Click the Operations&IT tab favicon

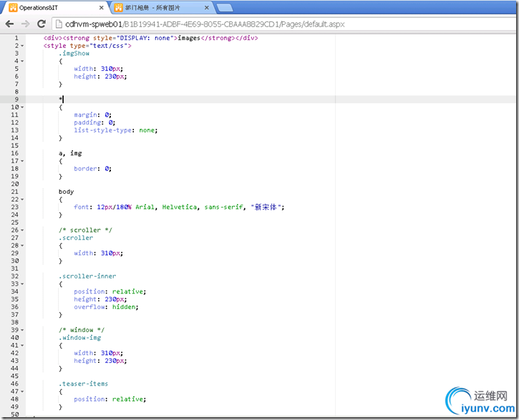13,9
